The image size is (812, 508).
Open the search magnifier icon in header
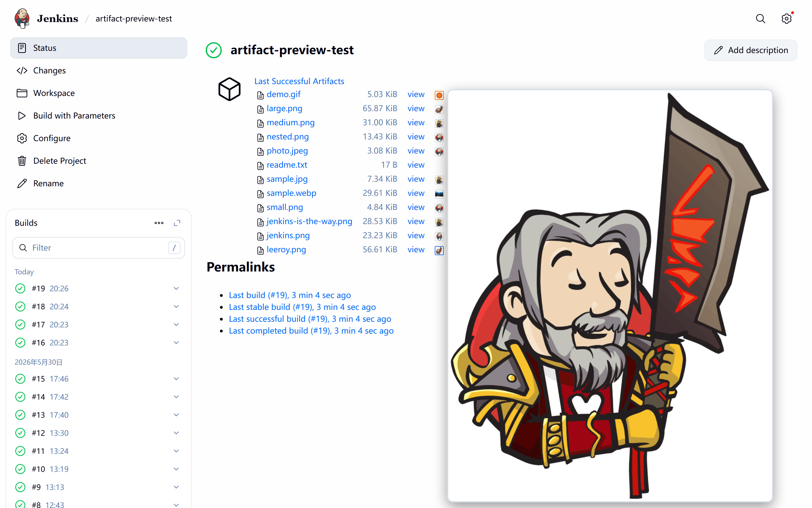(x=760, y=18)
